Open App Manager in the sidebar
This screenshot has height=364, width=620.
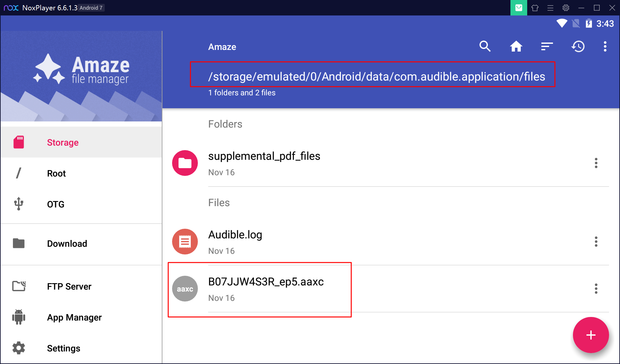(81, 317)
